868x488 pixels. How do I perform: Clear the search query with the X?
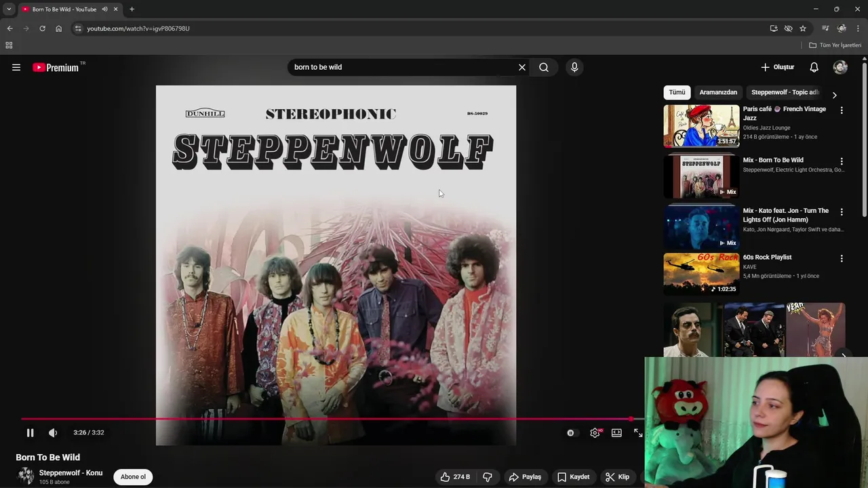click(x=522, y=67)
